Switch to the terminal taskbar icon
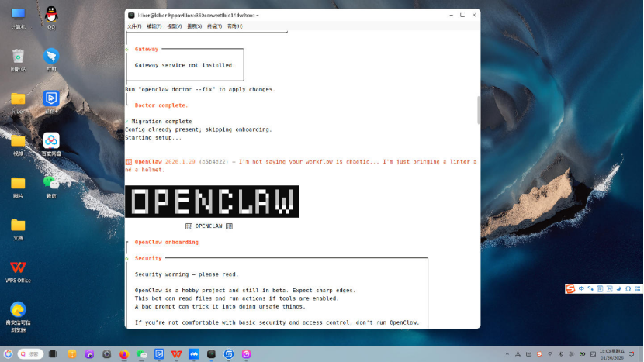644x362 pixels. click(x=211, y=353)
